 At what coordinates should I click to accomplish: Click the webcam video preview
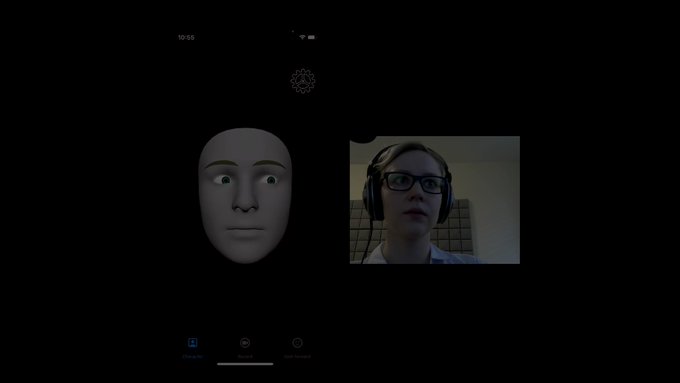pos(435,200)
